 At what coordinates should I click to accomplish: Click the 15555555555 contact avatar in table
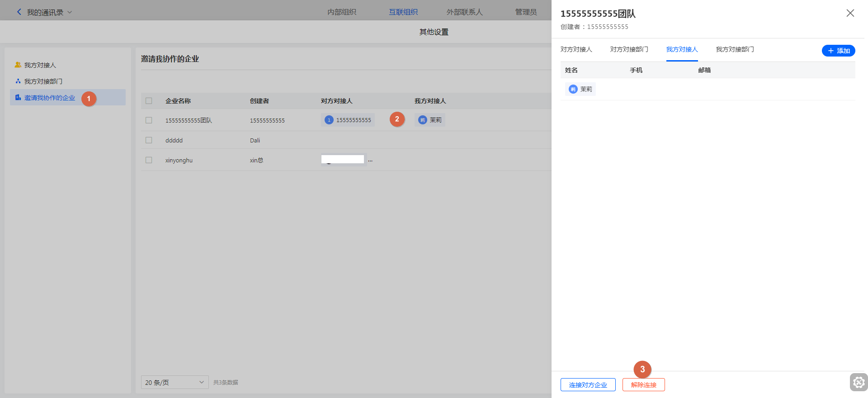pos(329,120)
